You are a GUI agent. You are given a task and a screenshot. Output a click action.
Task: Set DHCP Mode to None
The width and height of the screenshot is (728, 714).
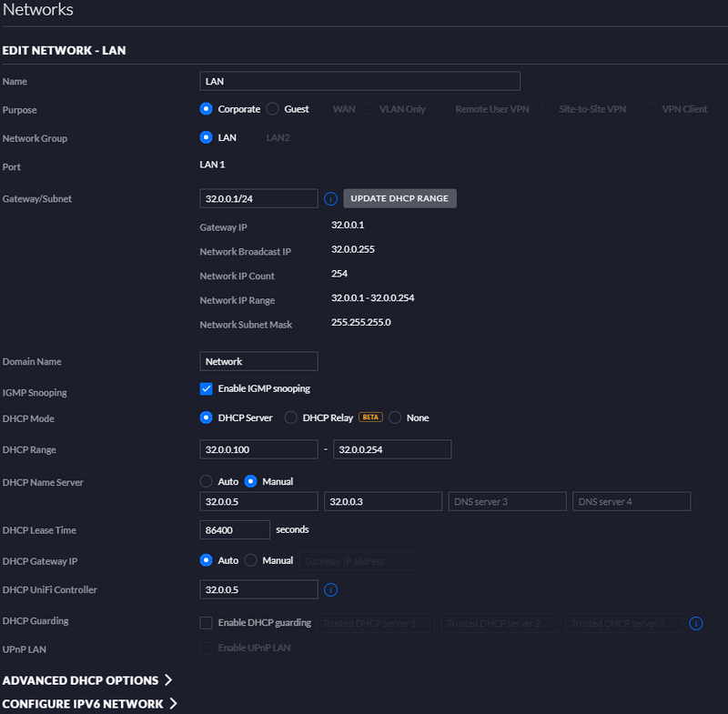click(x=395, y=417)
